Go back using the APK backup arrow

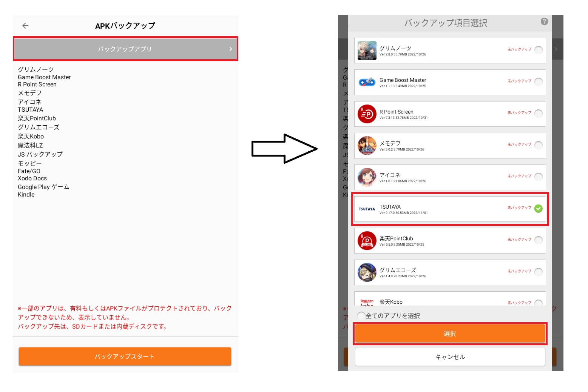coord(25,26)
